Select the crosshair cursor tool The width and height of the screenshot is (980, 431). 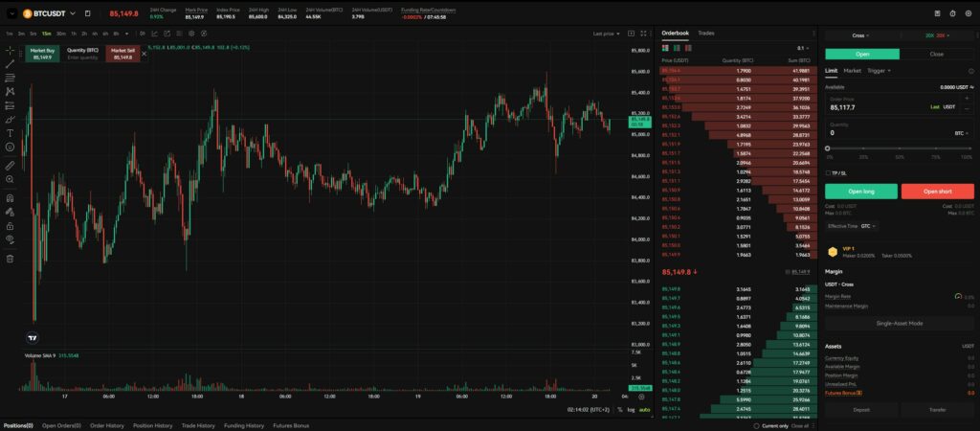[x=10, y=50]
